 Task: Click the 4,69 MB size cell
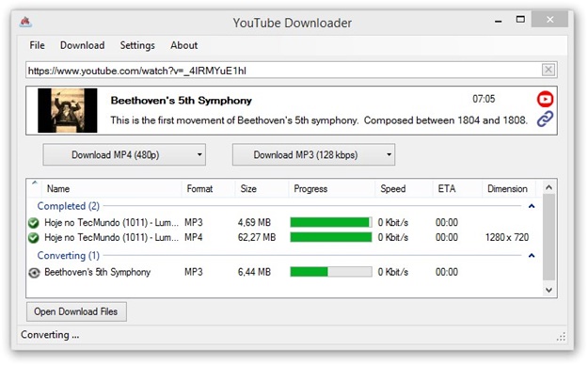coord(254,223)
